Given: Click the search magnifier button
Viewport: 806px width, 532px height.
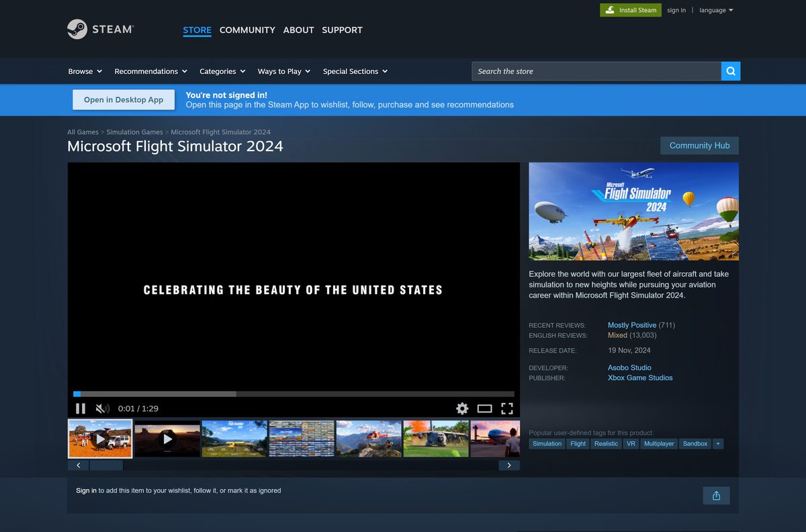Looking at the screenshot, I should (x=731, y=71).
